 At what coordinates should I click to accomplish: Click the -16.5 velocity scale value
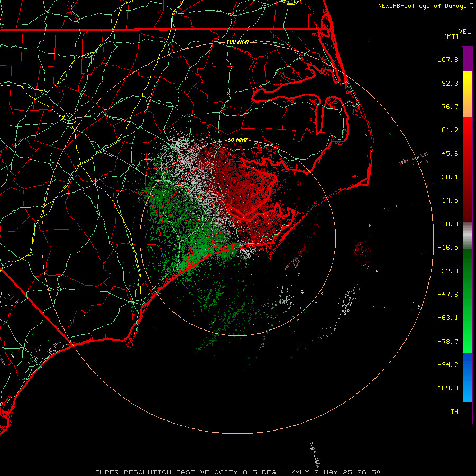(448, 248)
